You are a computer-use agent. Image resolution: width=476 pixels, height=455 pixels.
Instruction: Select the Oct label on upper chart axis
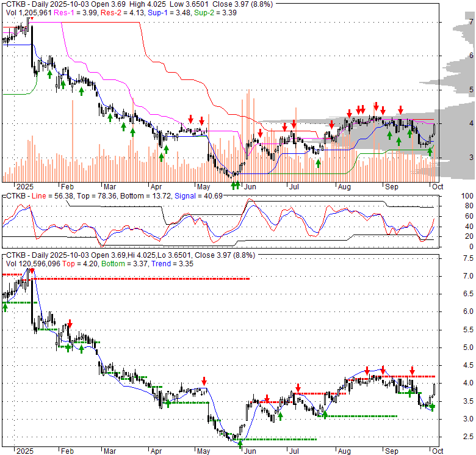click(438, 186)
